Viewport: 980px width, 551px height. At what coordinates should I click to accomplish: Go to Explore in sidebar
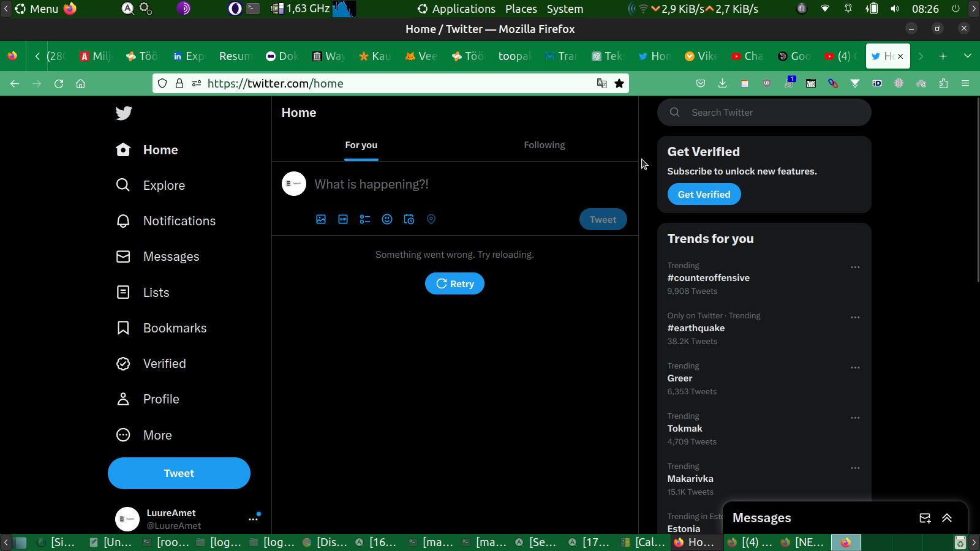151,186
